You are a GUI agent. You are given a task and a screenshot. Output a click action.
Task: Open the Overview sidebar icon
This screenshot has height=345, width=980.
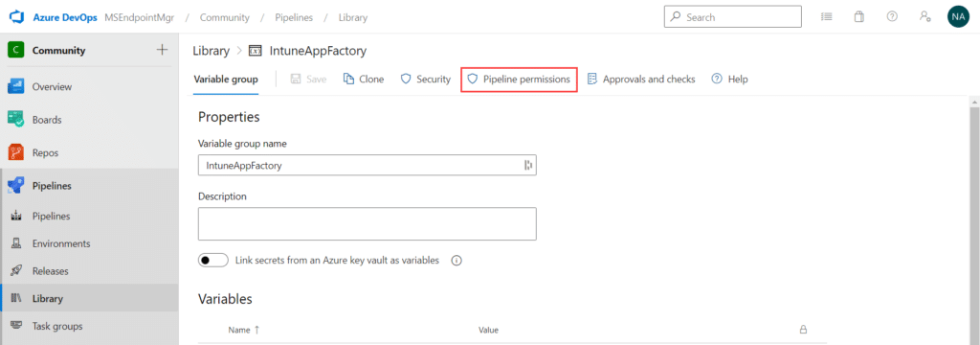click(15, 86)
